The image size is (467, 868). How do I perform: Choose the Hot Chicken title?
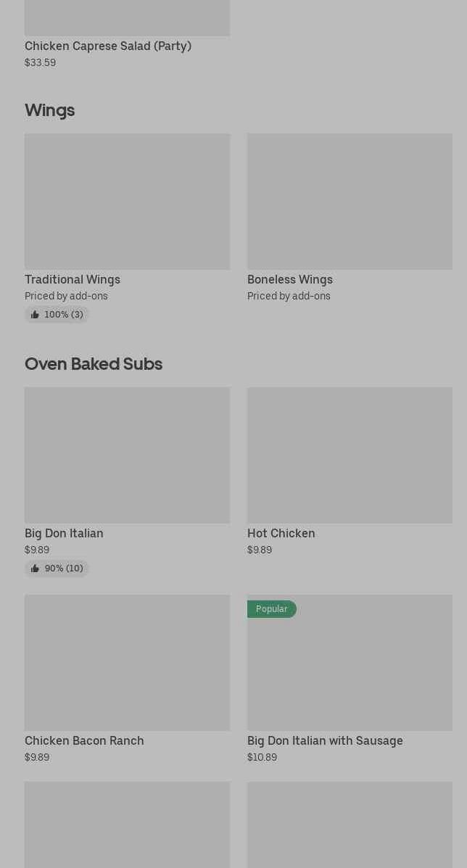pos(281,533)
